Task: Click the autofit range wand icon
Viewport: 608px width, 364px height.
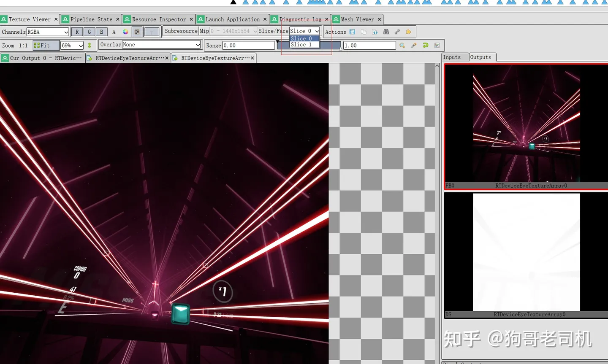Action: click(x=414, y=45)
